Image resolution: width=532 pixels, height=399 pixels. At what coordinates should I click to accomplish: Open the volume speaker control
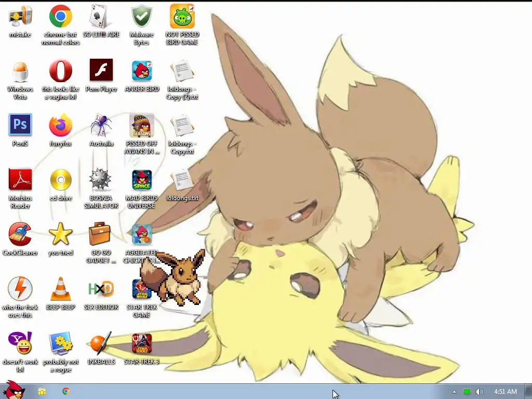click(479, 392)
